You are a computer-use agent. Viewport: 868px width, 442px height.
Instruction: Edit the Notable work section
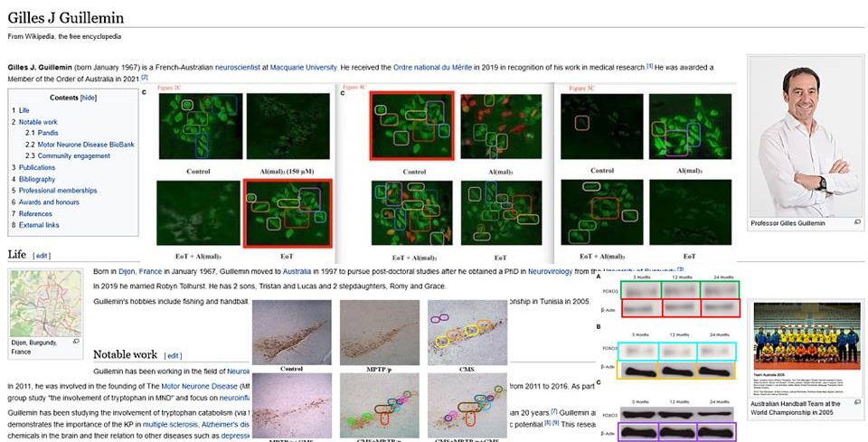173,355
